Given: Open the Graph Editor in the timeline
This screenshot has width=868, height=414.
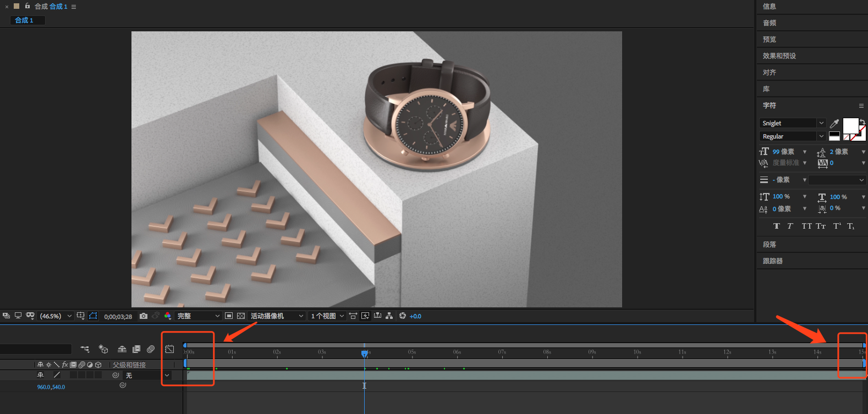Looking at the screenshot, I should coord(169,349).
